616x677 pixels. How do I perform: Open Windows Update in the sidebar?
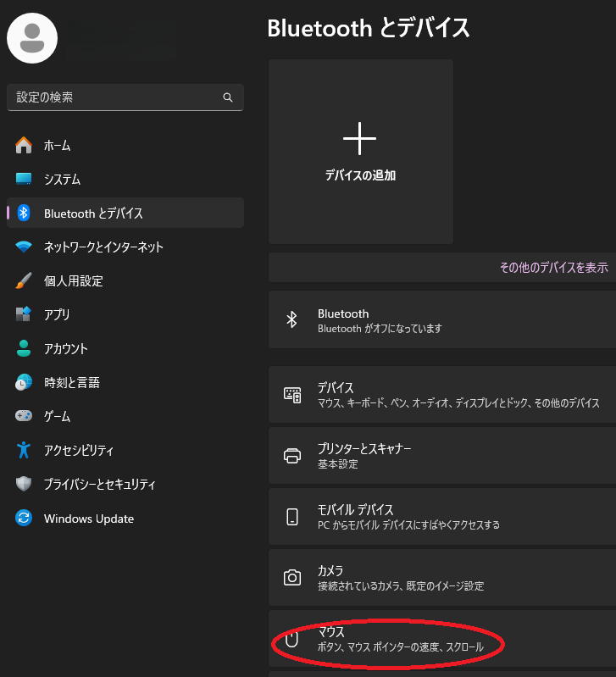(x=88, y=519)
